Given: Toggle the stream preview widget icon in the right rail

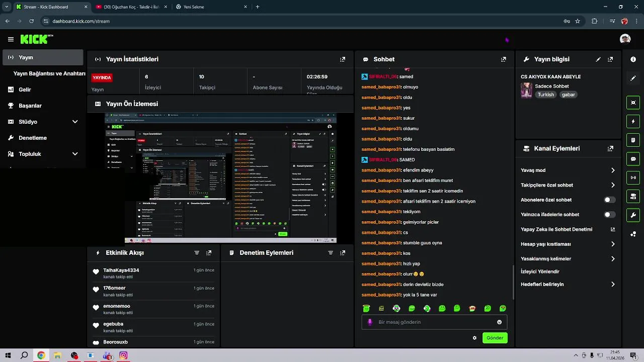Looking at the screenshot, I should pyautogui.click(x=633, y=103).
